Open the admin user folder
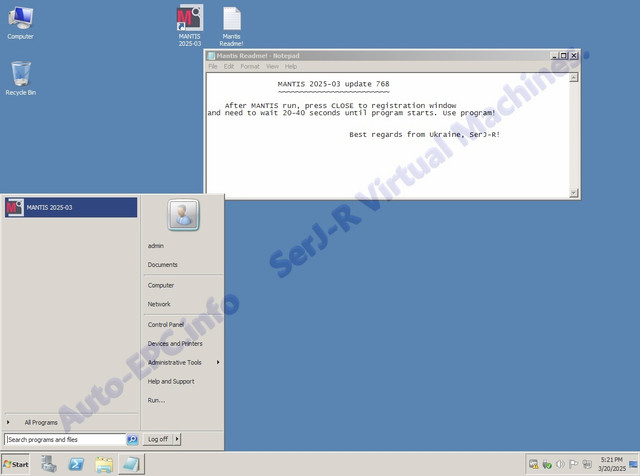Viewport: 640px width, 476px height. [156, 246]
